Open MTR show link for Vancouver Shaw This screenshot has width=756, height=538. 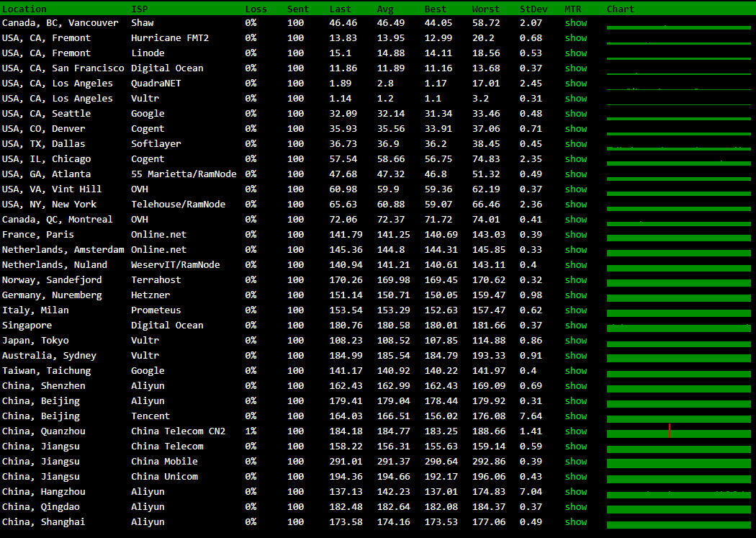[x=575, y=23]
